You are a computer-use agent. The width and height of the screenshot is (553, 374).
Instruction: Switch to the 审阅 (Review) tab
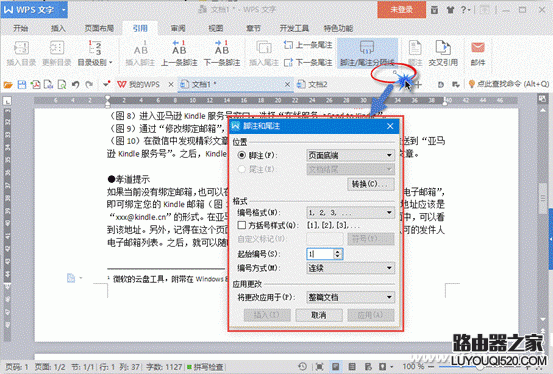point(178,28)
